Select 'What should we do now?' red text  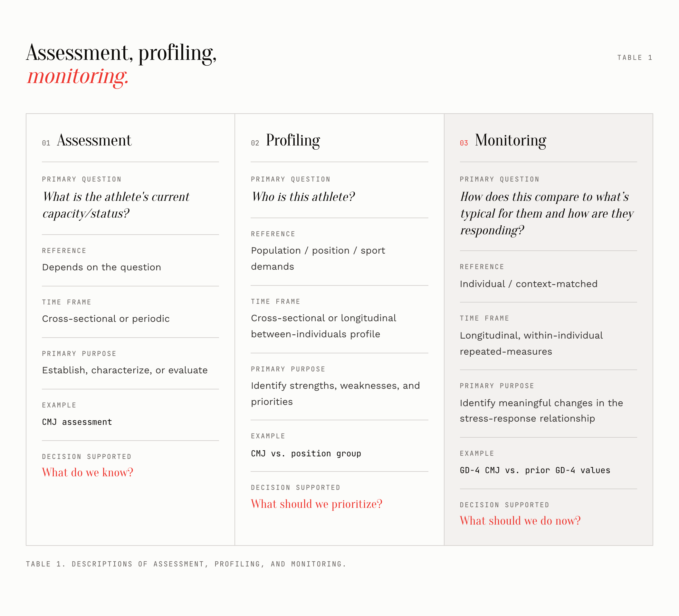tap(520, 521)
